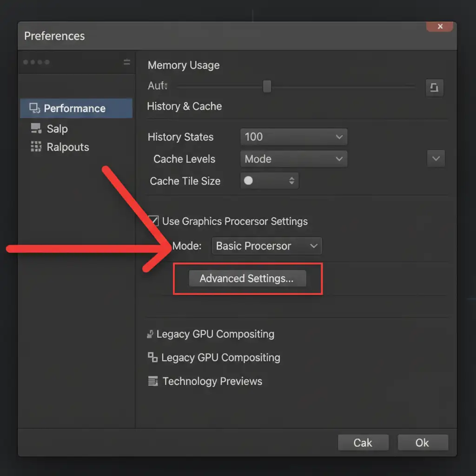Click the Cache Tile Size stepper arrows
This screenshot has width=476, height=476.
click(x=291, y=181)
